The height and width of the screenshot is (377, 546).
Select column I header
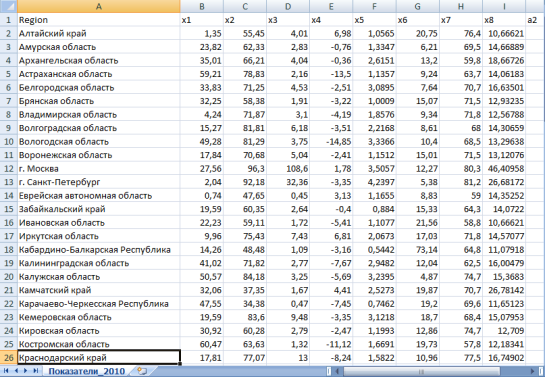504,6
